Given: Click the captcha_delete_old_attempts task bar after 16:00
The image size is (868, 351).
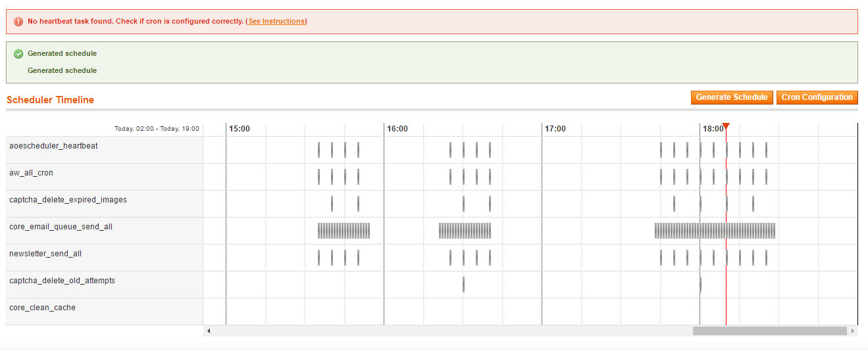Looking at the screenshot, I should click(x=463, y=285).
